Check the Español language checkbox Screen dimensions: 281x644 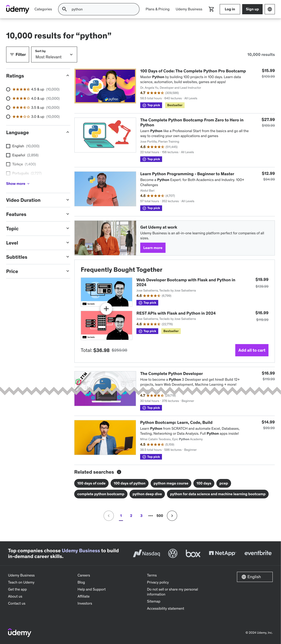[8, 155]
